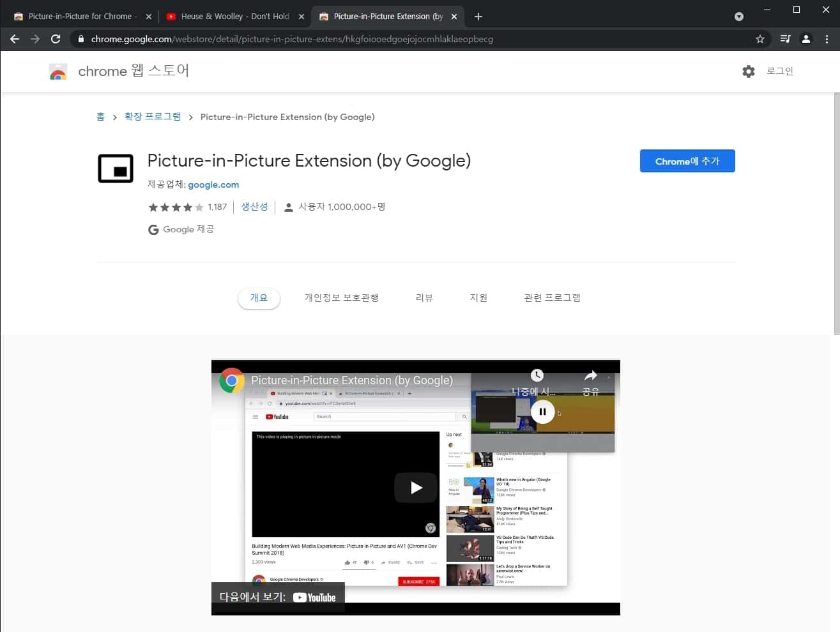The height and width of the screenshot is (632, 840).
Task: Open the Chrome profile avatar icon
Action: point(806,39)
